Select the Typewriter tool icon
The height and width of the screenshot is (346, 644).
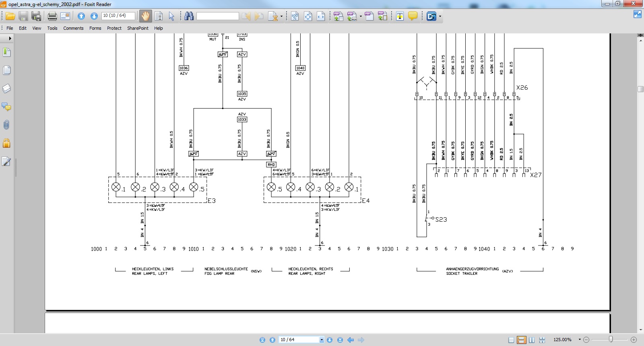[x=400, y=16]
